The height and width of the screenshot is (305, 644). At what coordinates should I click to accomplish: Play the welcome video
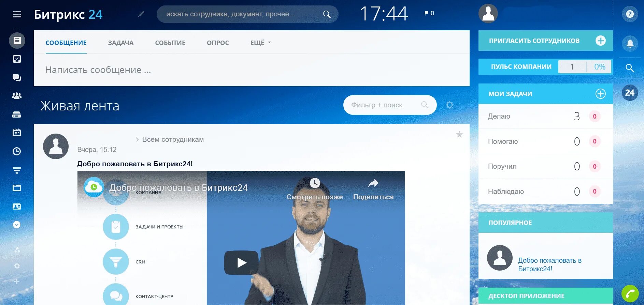pos(241,263)
